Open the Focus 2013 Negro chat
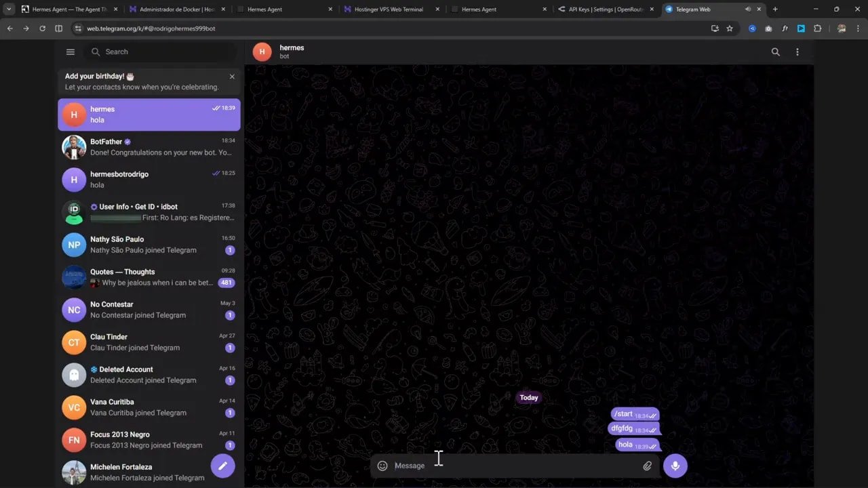This screenshot has width=868, height=488. pyautogui.click(x=149, y=440)
